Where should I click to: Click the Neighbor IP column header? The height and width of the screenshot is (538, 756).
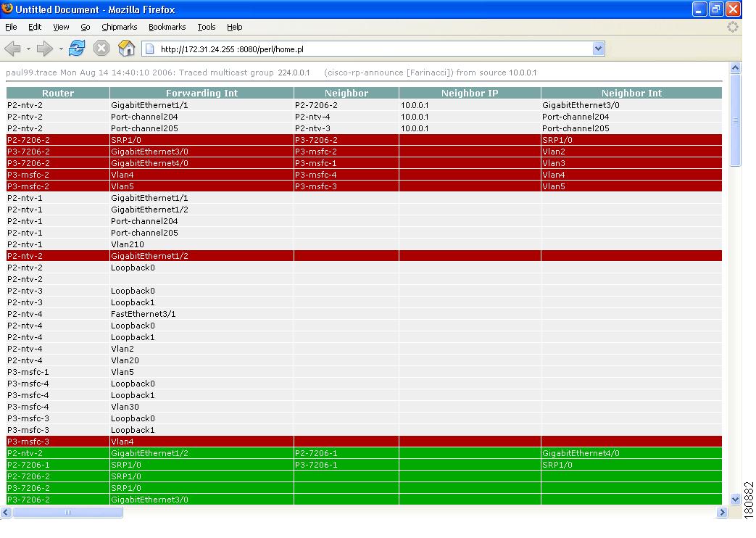pyautogui.click(x=470, y=93)
